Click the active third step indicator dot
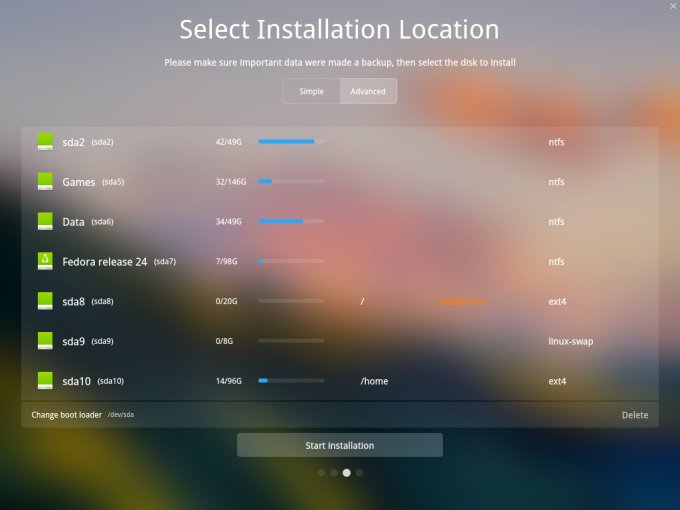This screenshot has width=680, height=510. pyautogui.click(x=347, y=473)
